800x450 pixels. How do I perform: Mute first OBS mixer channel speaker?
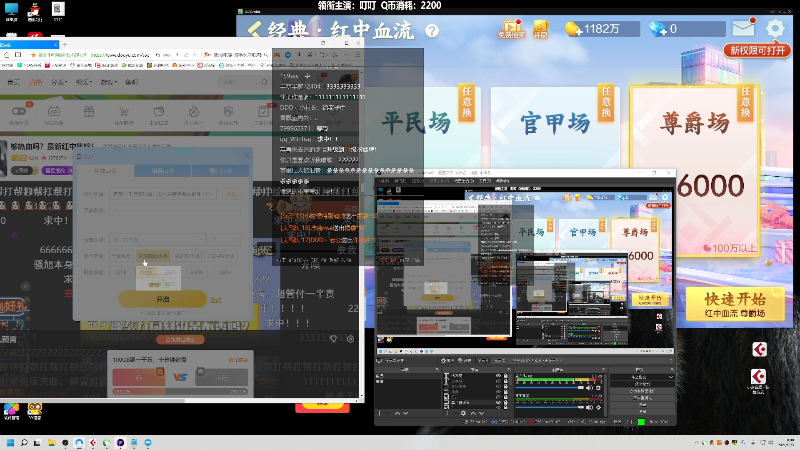[x=590, y=388]
